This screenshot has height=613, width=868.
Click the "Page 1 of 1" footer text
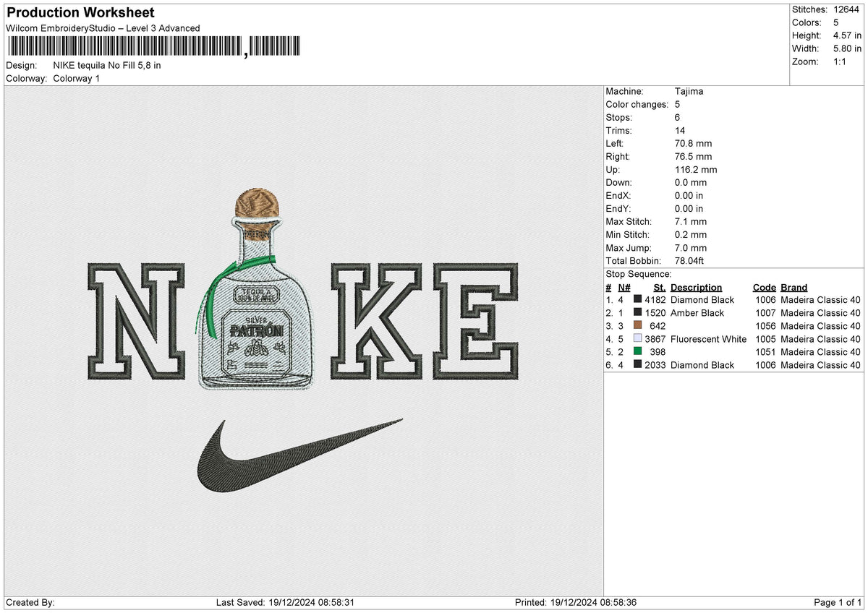[x=838, y=603]
